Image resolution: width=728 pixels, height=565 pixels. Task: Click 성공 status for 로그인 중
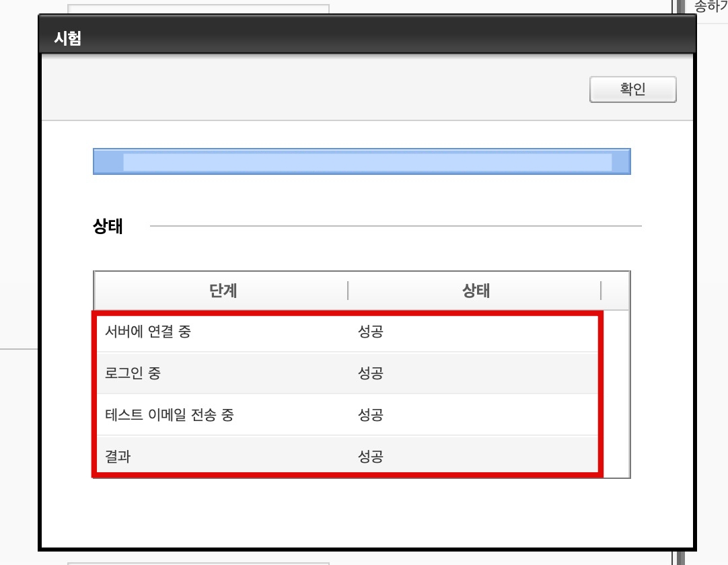tap(371, 373)
